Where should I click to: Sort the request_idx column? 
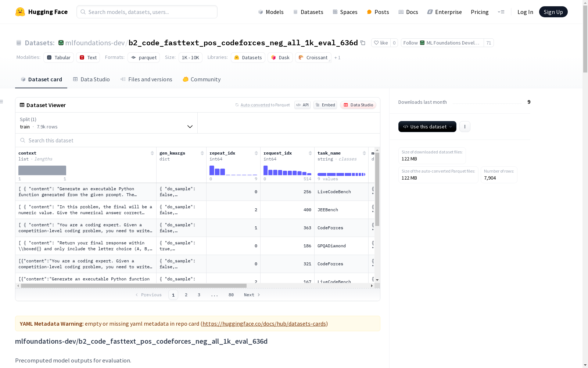click(310, 153)
